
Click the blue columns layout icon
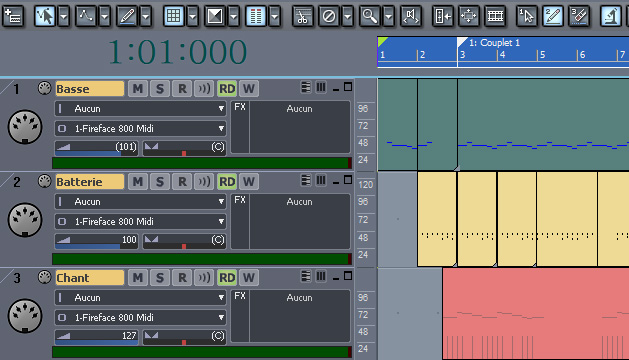256,16
